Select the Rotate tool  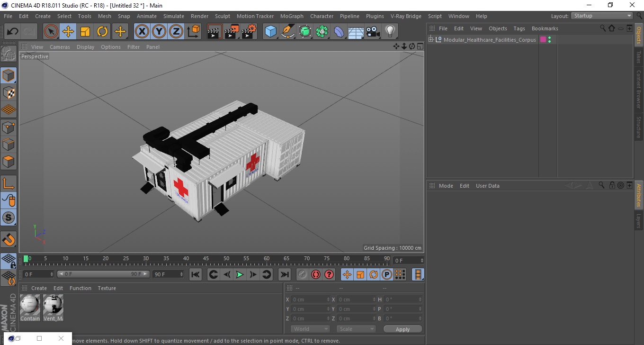[102, 32]
